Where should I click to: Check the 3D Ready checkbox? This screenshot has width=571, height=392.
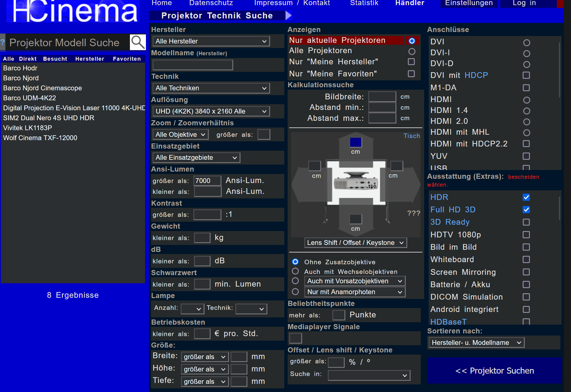526,222
